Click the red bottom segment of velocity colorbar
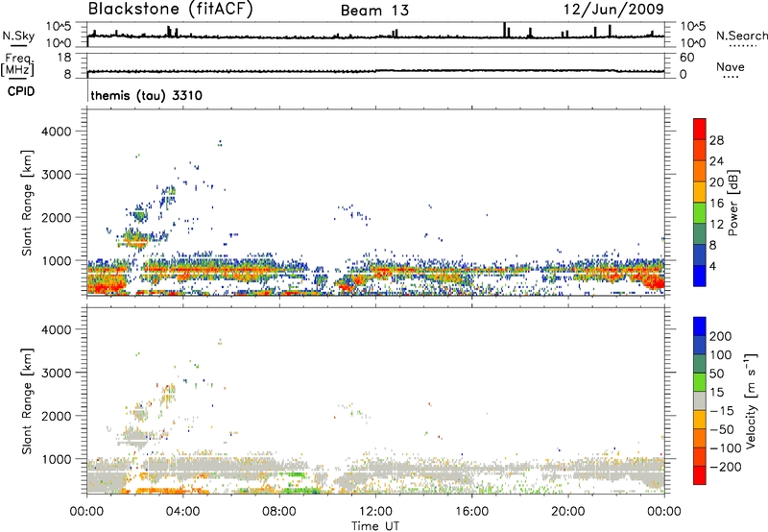The width and height of the screenshot is (768, 532). [x=700, y=475]
